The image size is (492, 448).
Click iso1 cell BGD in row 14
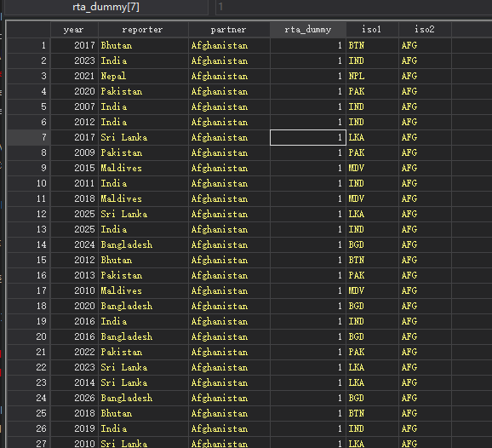372,245
